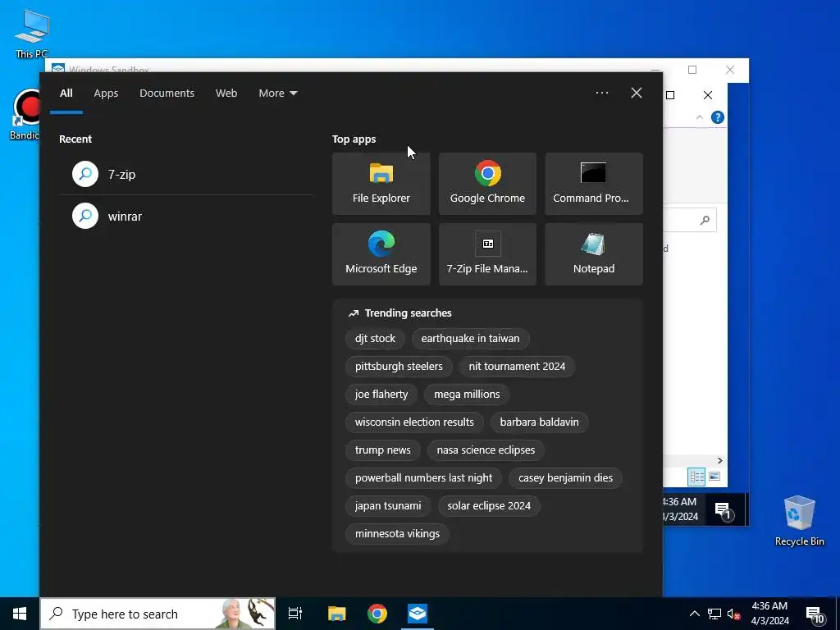The height and width of the screenshot is (630, 840).
Task: Open host Action Center notifications
Action: (815, 614)
